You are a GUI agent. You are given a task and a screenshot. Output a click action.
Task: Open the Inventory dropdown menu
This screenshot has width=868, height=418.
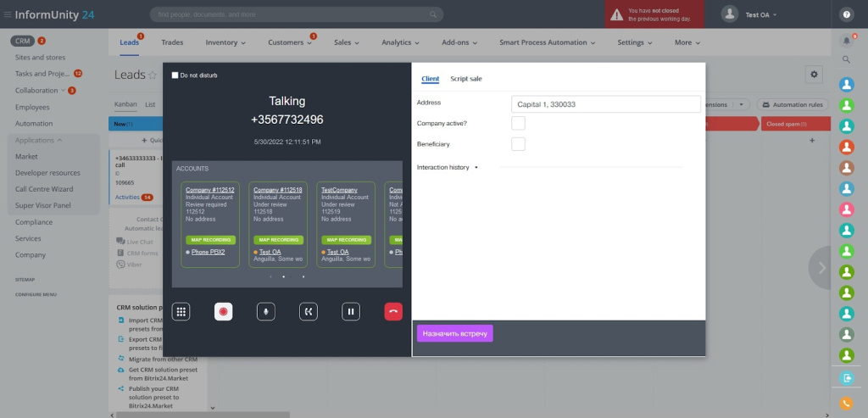pyautogui.click(x=225, y=42)
